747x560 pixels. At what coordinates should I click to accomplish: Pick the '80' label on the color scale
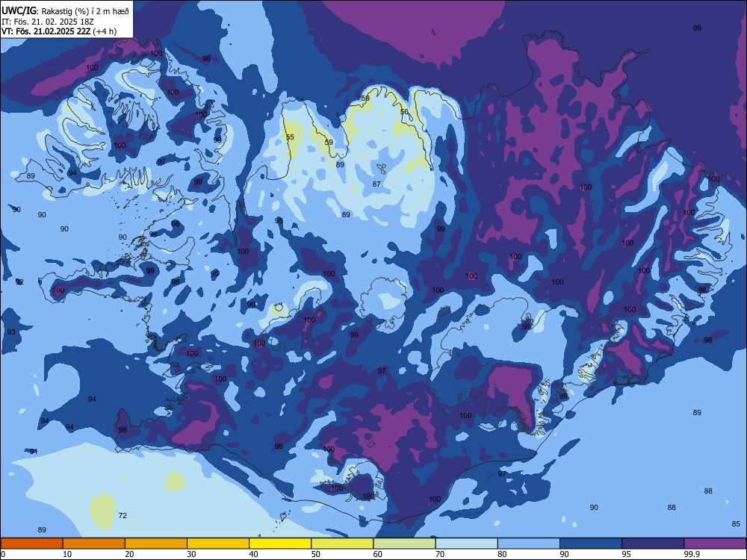tap(502, 554)
